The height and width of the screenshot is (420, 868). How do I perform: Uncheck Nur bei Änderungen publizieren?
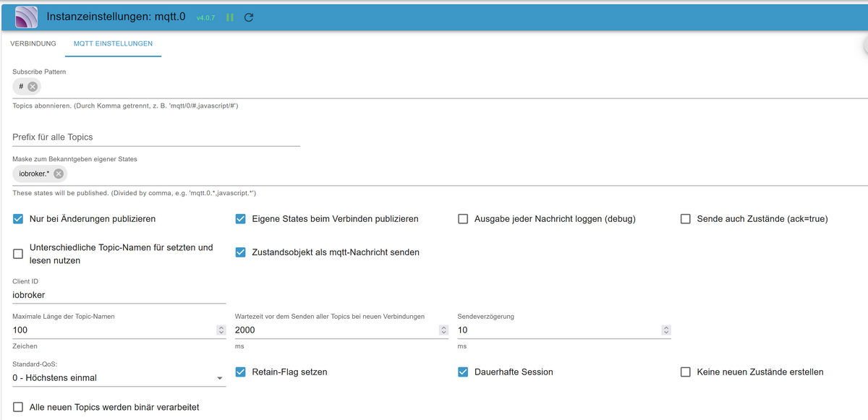click(18, 219)
